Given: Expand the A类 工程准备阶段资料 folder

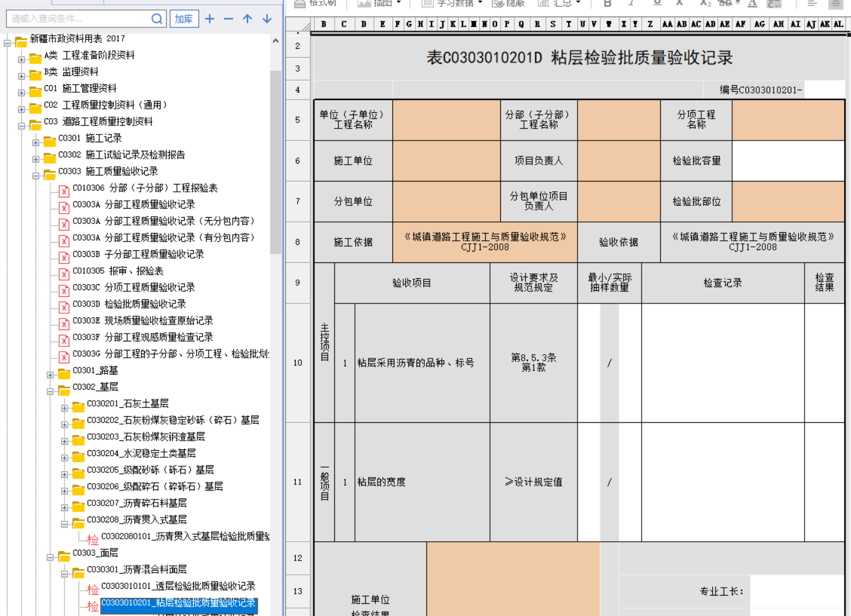Looking at the screenshot, I should tap(22, 60).
